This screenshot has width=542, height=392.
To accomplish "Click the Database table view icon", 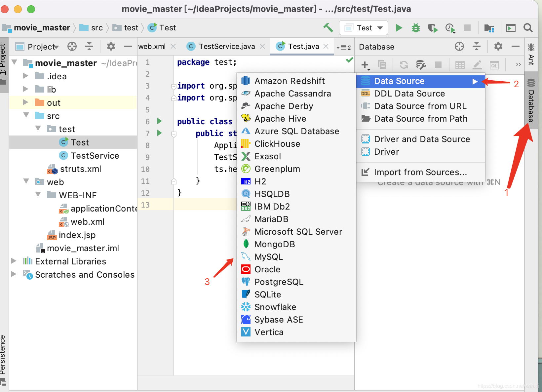I will [460, 65].
